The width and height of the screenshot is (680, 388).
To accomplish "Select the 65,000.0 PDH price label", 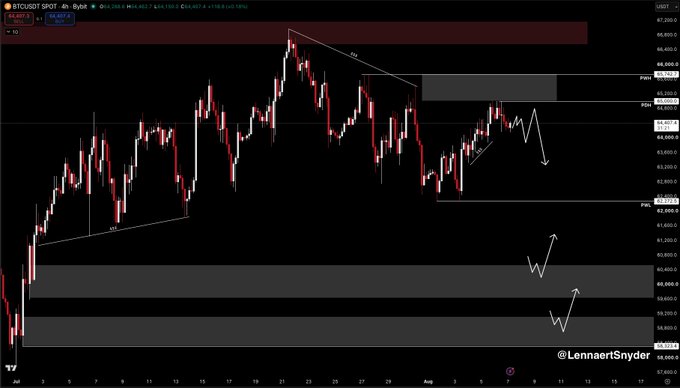I will tap(666, 101).
